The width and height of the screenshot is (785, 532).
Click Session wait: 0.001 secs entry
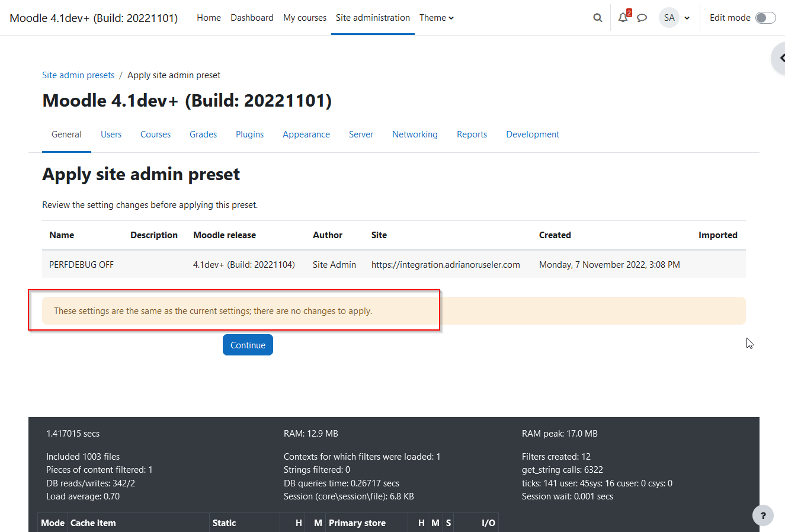(x=568, y=496)
